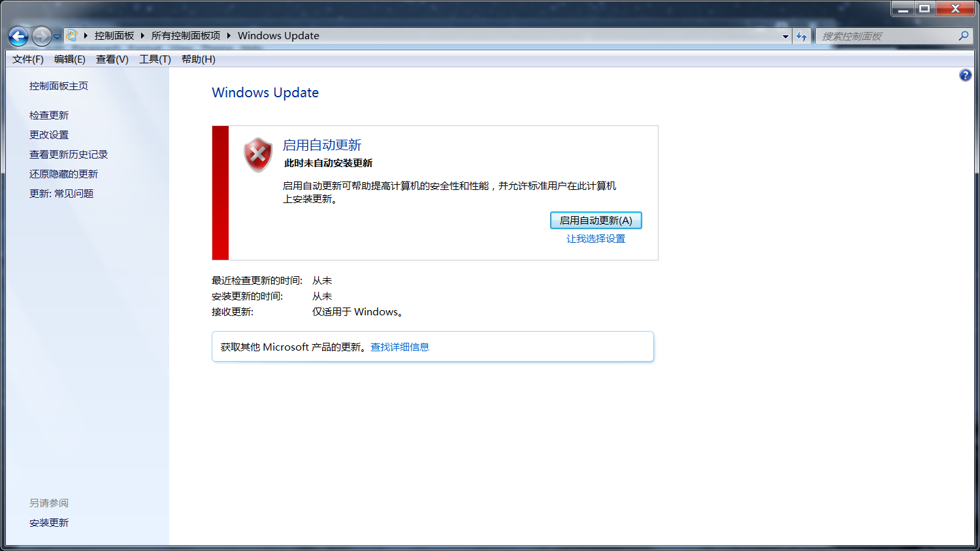This screenshot has height=551, width=980.
Task: Click Windows Update breadcrumb segment
Action: pyautogui.click(x=278, y=36)
